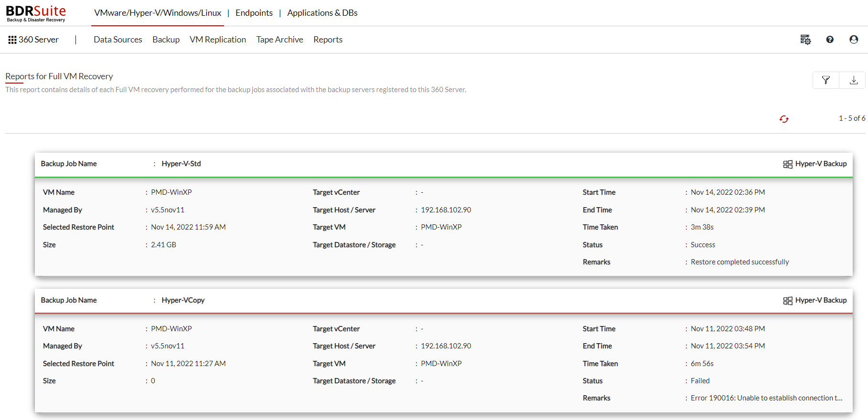
Task: Click time taken 6m 56s
Action: [x=702, y=364]
